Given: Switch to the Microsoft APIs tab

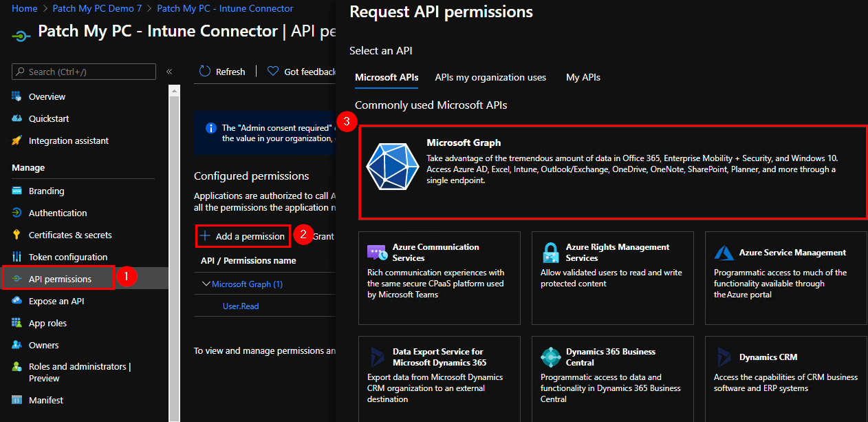Looking at the screenshot, I should [x=387, y=77].
